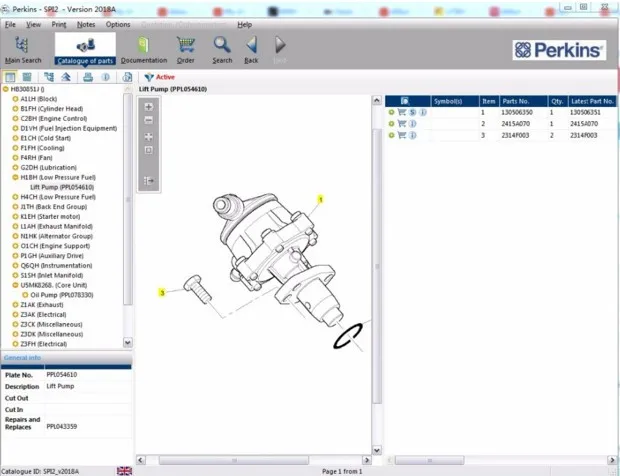Viewport: 620px width, 476px height.
Task: Click the green marker on item 2 row
Action: pos(391,124)
